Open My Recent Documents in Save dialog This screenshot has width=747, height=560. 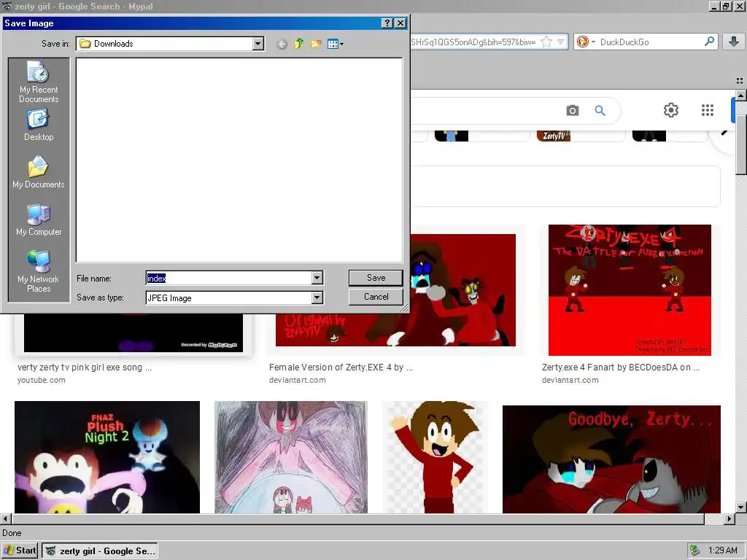click(x=39, y=82)
